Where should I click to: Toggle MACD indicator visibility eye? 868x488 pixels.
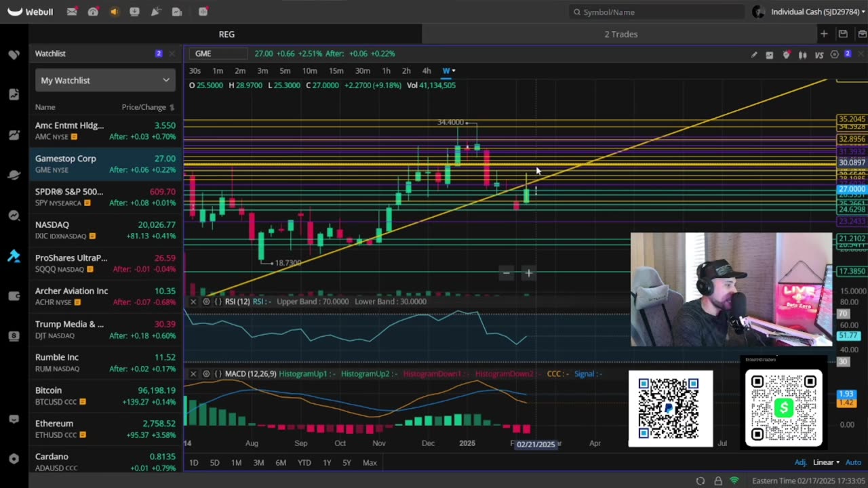206,374
